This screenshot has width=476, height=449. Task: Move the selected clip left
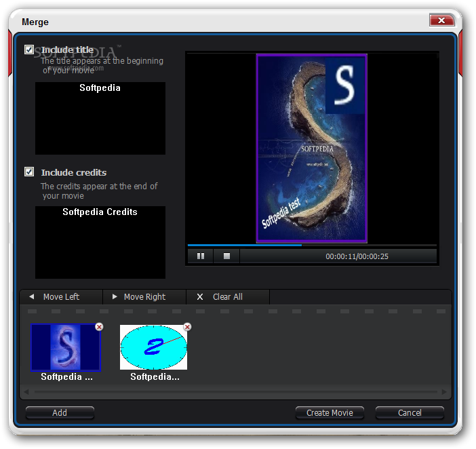61,296
